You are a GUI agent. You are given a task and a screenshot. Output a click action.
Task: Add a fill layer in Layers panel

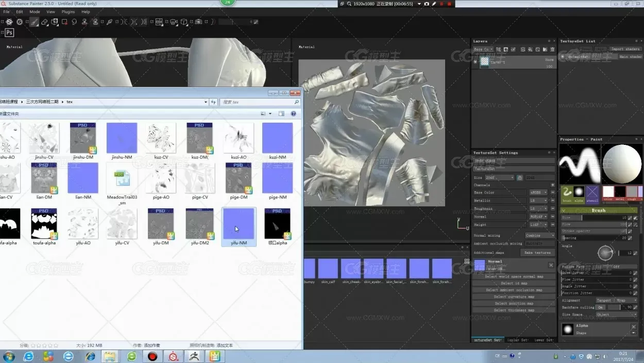530,49
